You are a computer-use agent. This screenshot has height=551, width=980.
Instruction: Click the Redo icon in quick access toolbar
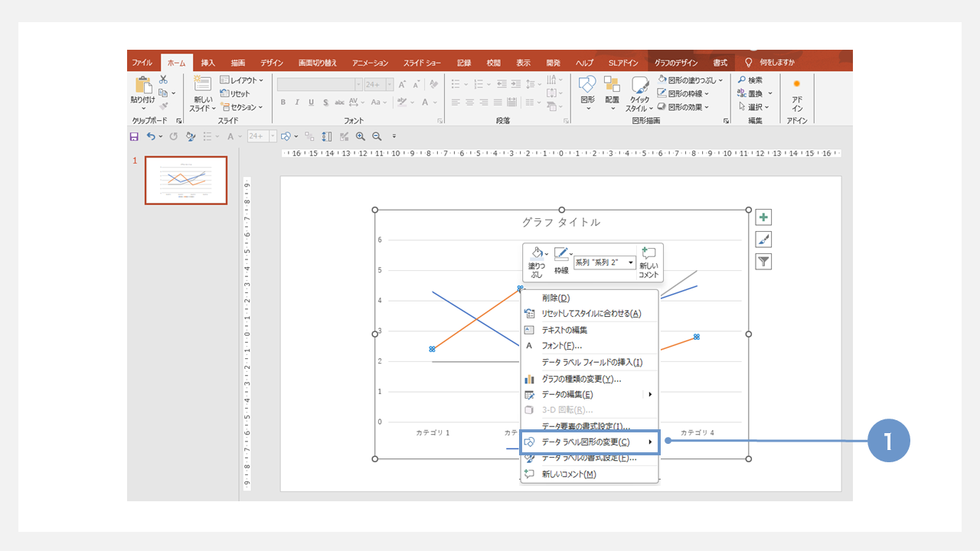click(x=173, y=136)
